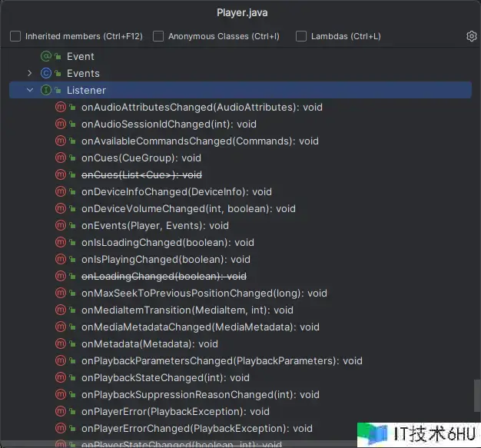481x448 pixels.
Task: Click the method icon for onMediaItemTransition
Action: pos(61,310)
